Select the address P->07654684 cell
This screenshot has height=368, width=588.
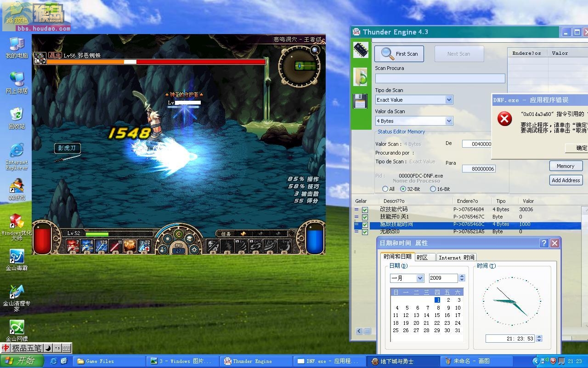(x=469, y=210)
